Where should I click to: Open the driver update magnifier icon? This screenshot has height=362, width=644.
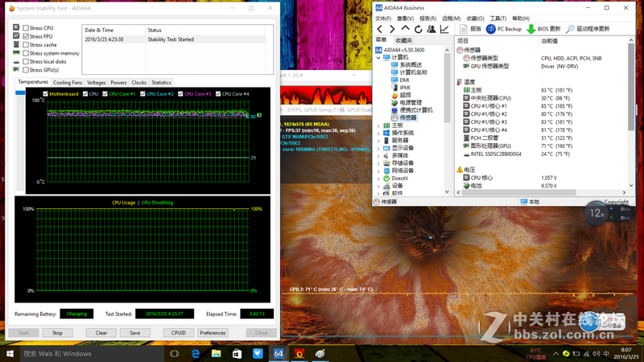[570, 29]
